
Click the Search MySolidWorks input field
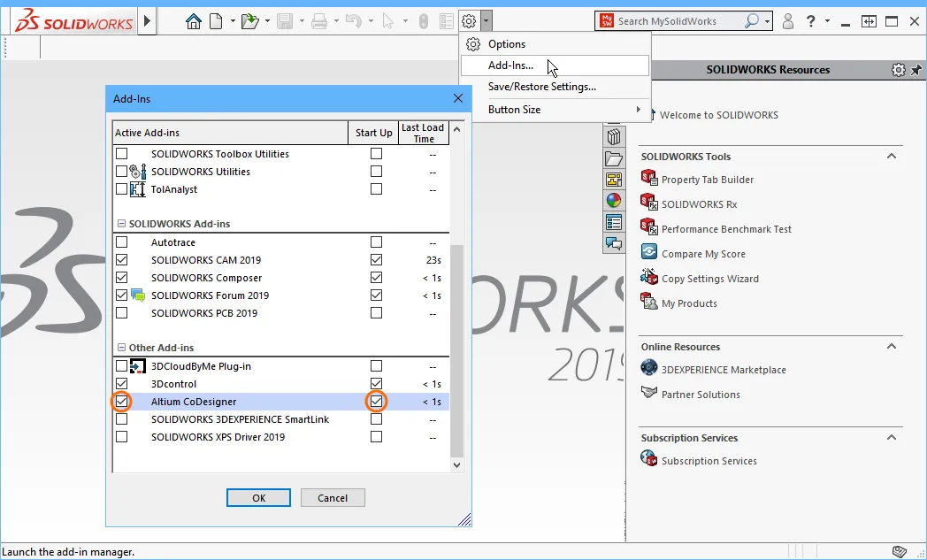coord(677,21)
